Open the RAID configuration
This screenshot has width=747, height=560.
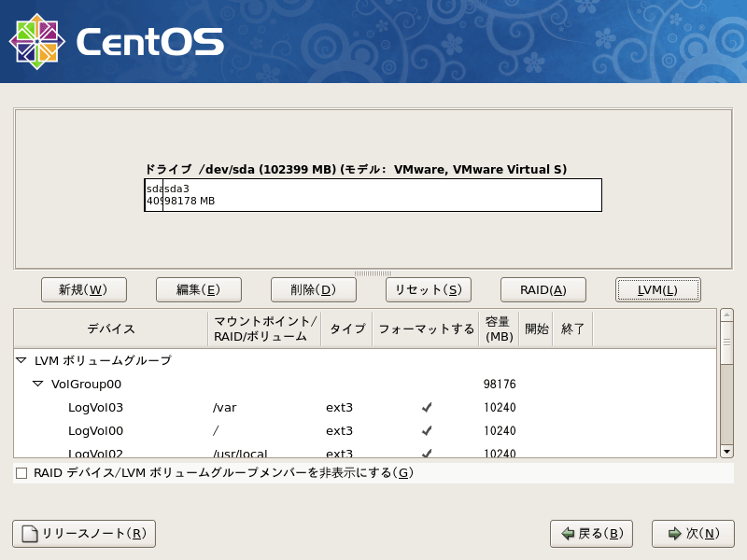[543, 289]
